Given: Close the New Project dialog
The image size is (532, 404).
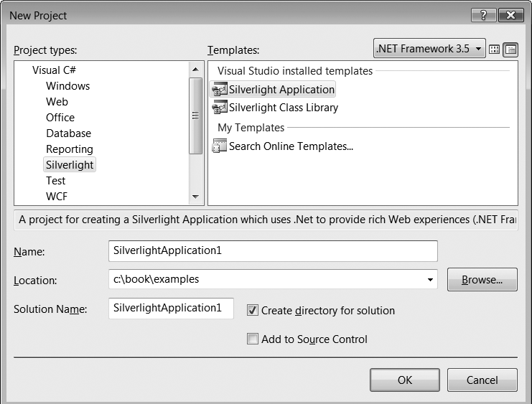Looking at the screenshot, I should [x=510, y=15].
